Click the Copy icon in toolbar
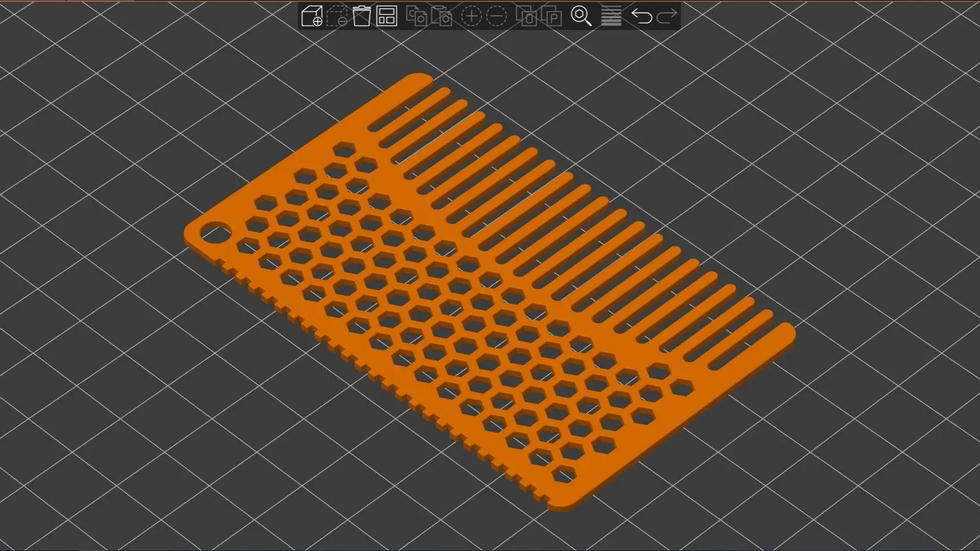Viewport: 980px width, 551px height. tap(417, 16)
